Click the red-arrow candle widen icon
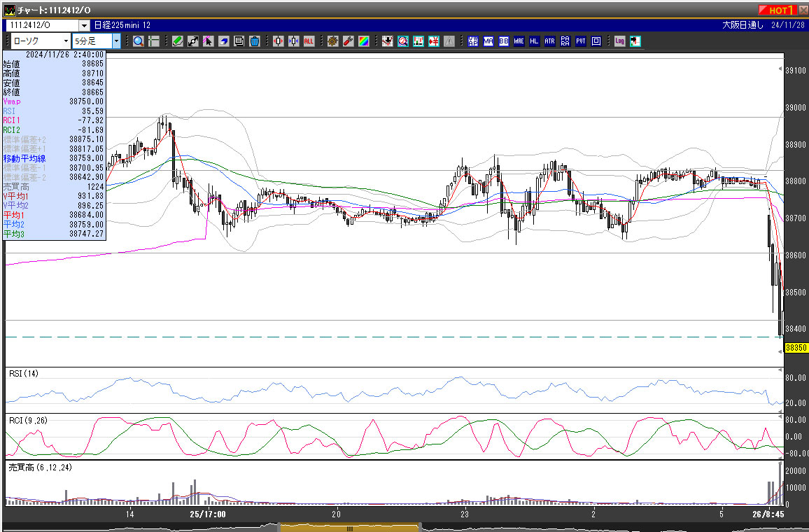This screenshot has height=532, width=809. tap(278, 41)
